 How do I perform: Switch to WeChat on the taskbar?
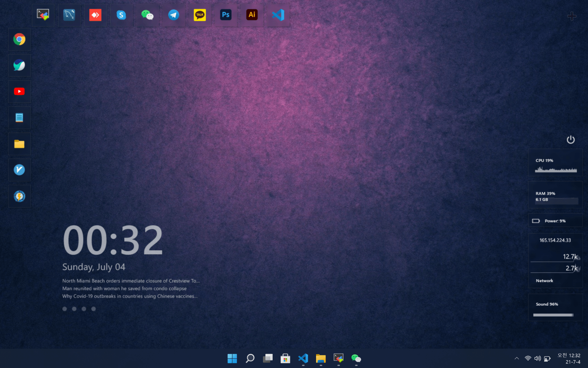click(356, 358)
